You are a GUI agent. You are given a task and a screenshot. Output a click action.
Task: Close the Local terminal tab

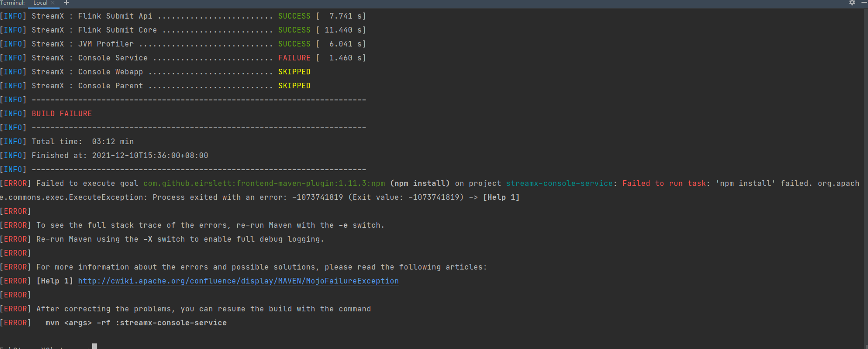click(x=53, y=3)
